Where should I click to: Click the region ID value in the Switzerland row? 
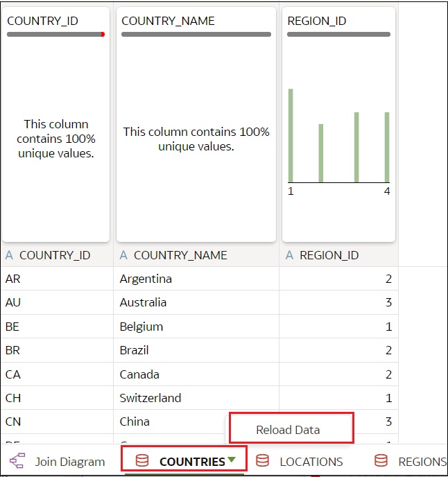point(388,398)
